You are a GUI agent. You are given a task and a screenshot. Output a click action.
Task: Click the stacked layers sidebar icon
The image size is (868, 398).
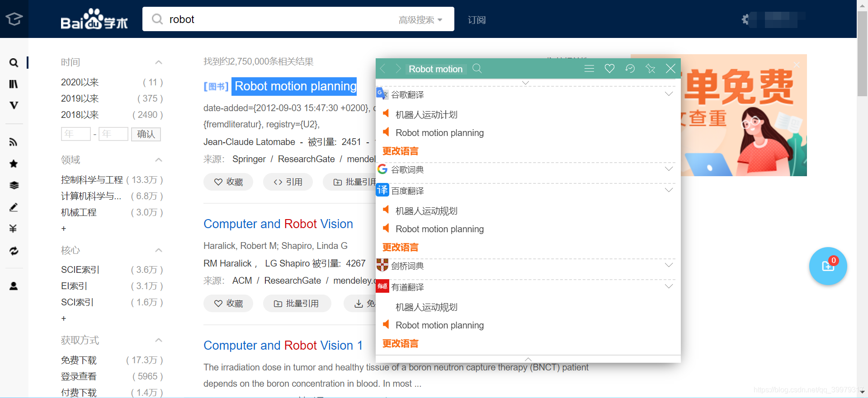coord(14,185)
